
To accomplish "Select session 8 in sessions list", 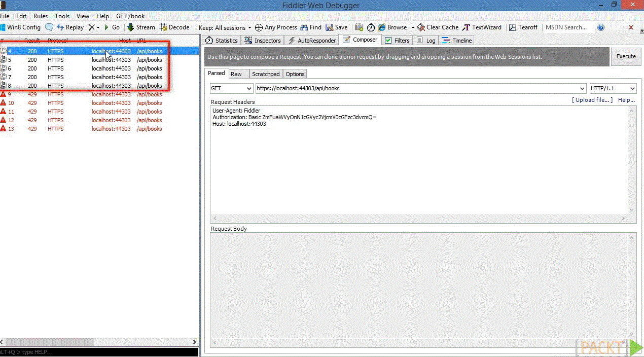I will (99, 86).
